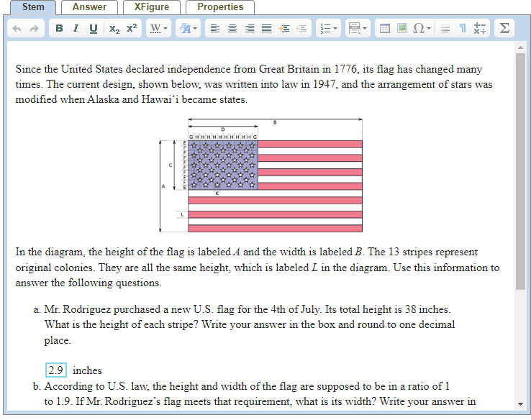Click the Redo arrow icon
The width and height of the screenshot is (531, 420).
click(35, 29)
